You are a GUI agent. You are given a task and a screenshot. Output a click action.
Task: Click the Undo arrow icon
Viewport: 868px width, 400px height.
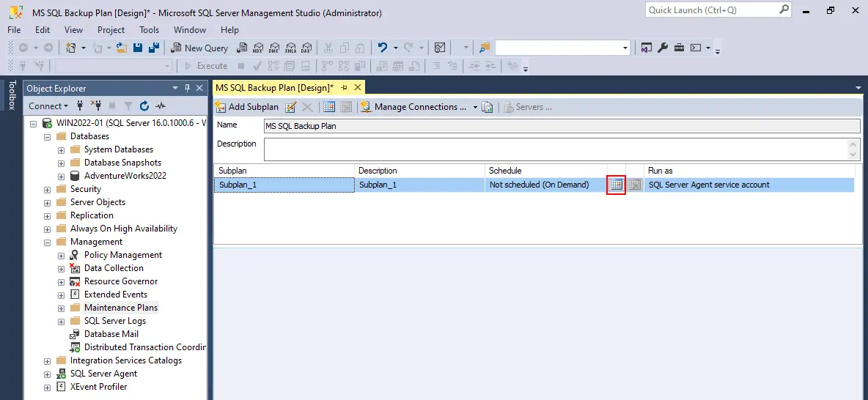(383, 48)
